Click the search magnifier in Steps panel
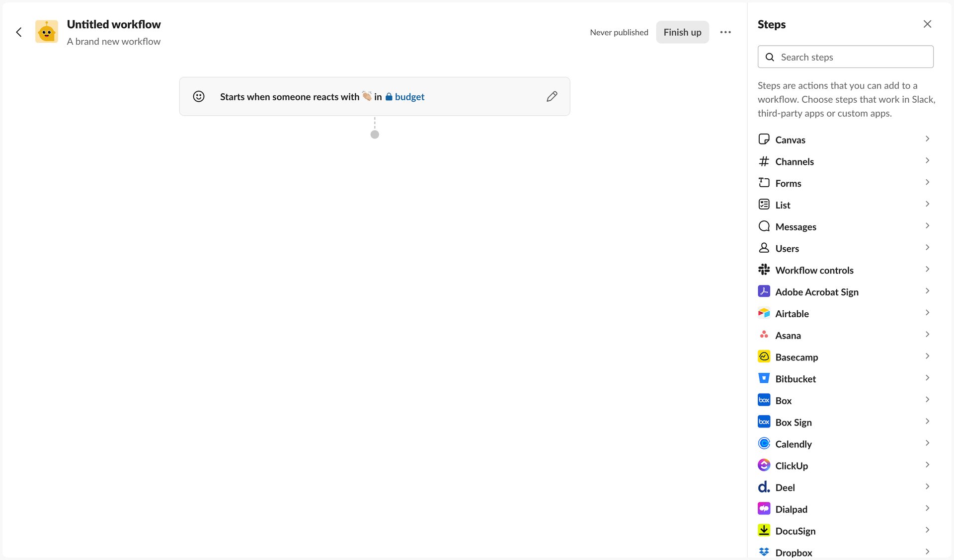 click(770, 57)
